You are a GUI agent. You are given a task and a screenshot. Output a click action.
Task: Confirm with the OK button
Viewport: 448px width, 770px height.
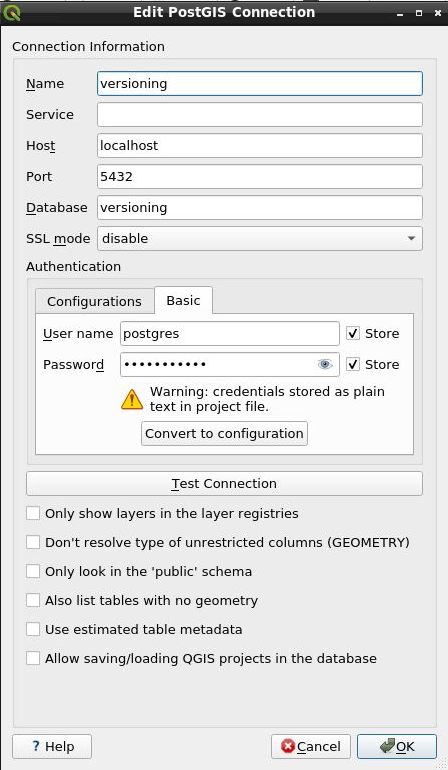coord(397,746)
